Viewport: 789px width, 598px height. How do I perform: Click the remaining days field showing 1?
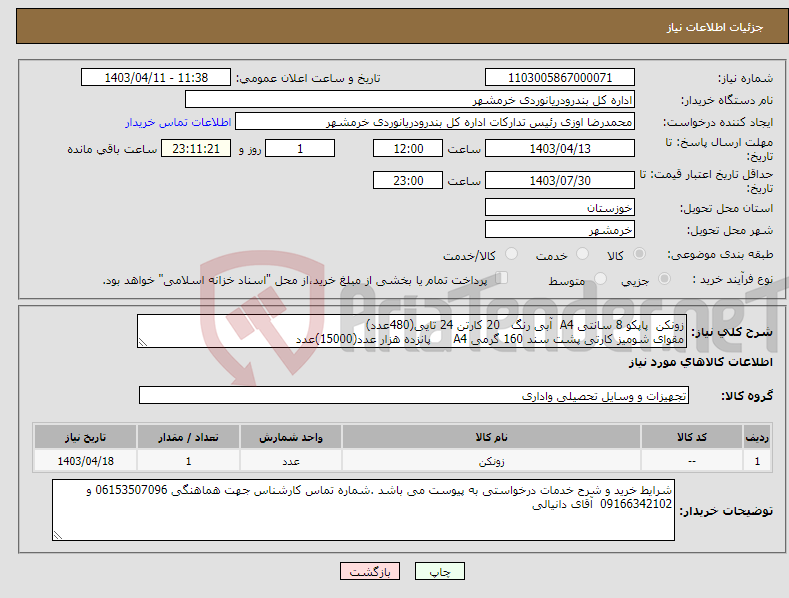point(300,148)
